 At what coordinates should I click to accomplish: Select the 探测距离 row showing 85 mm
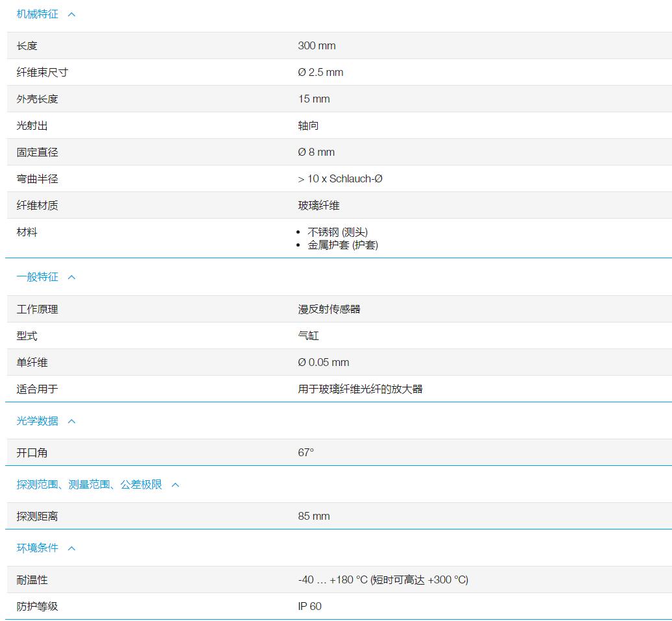point(313,516)
